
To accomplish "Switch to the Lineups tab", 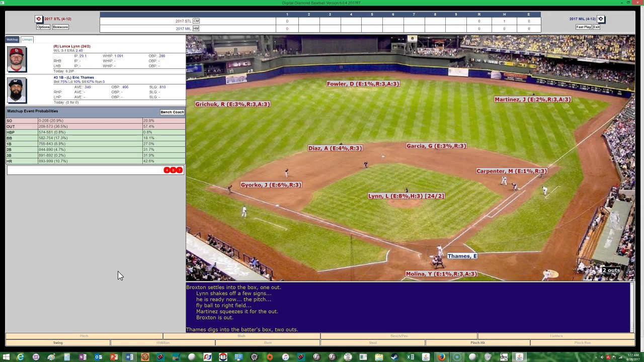I will point(27,39).
